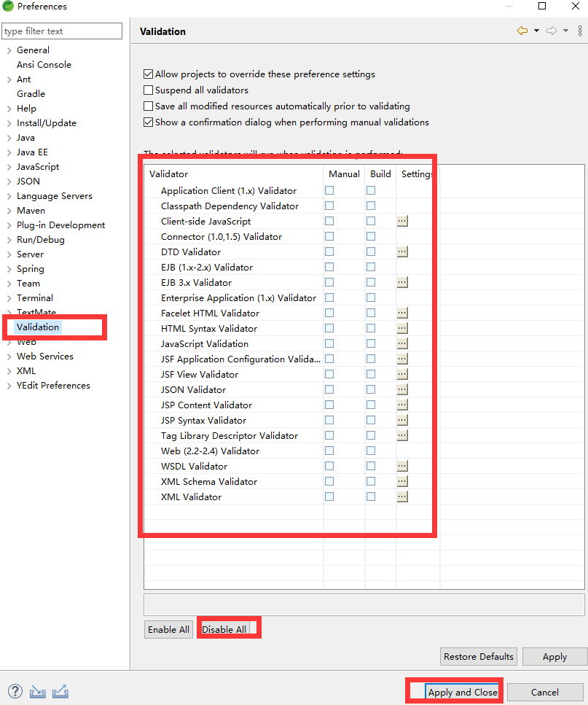Click the back navigation arrow
The image size is (588, 705).
point(523,31)
